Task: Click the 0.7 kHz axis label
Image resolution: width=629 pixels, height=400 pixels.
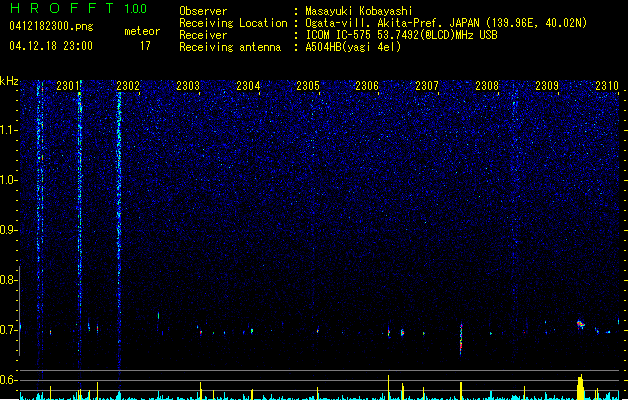Action: point(9,330)
